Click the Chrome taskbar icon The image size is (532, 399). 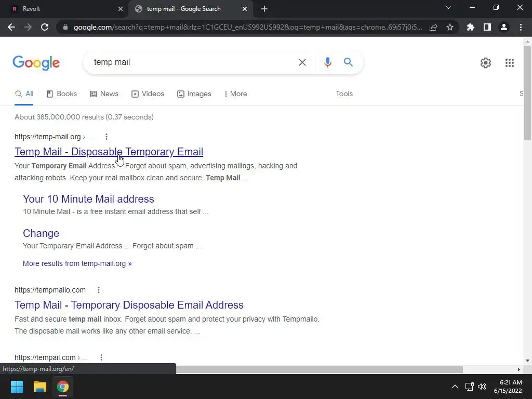(63, 387)
